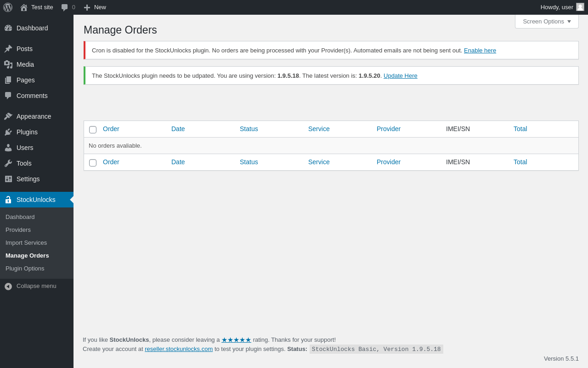Open the Posts menu
Image resolution: width=588 pixels, height=368 pixels.
pos(37,49)
